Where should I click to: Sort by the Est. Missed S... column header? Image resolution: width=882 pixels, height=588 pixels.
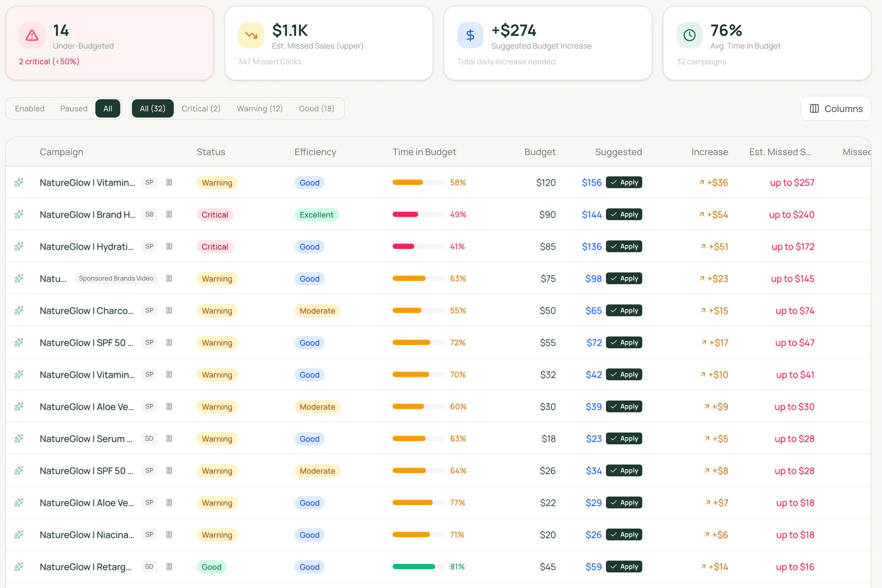pyautogui.click(x=780, y=152)
